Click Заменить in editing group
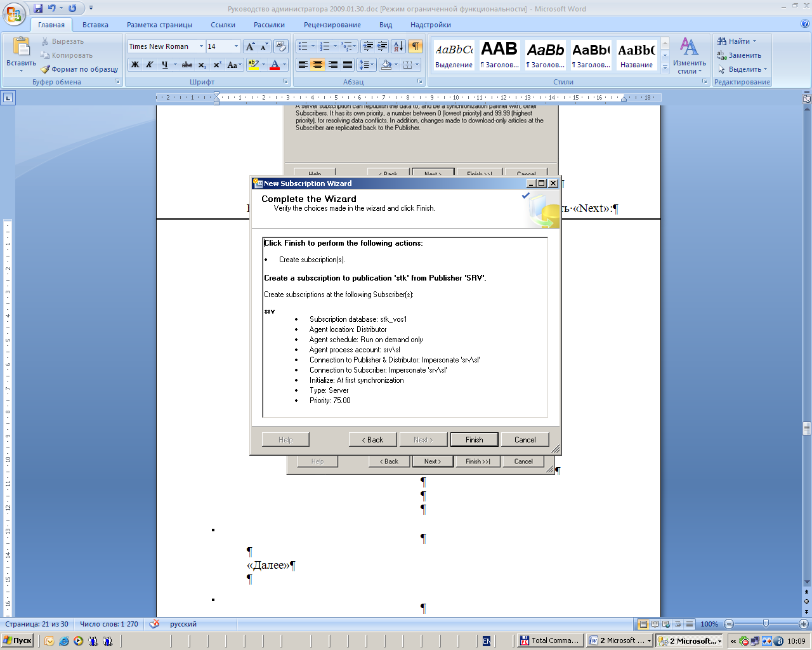Image resolution: width=812 pixels, height=650 pixels. pos(740,55)
